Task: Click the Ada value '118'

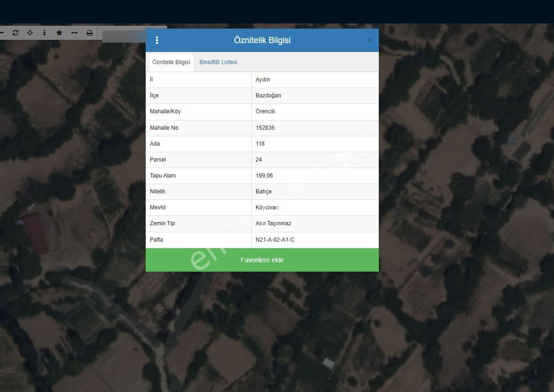Action: click(260, 143)
